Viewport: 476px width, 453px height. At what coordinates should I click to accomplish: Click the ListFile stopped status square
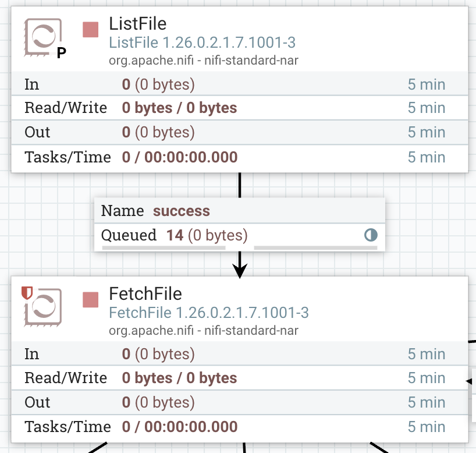90,30
